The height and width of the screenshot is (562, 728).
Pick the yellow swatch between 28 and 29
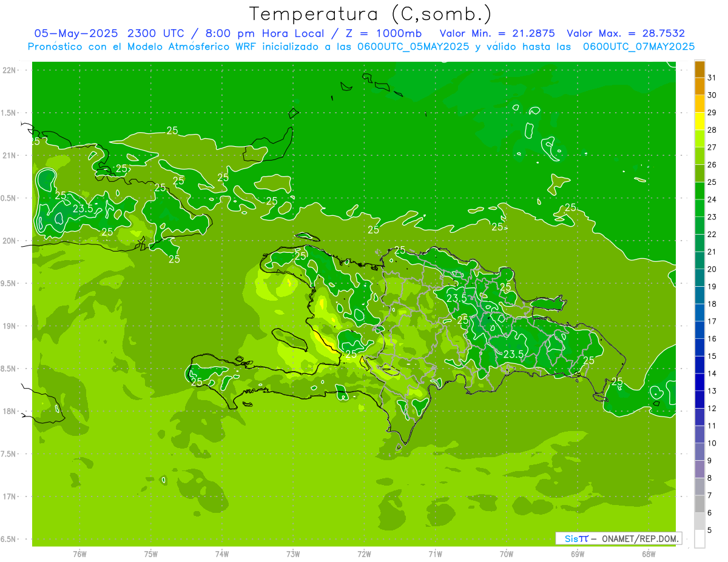click(699, 121)
